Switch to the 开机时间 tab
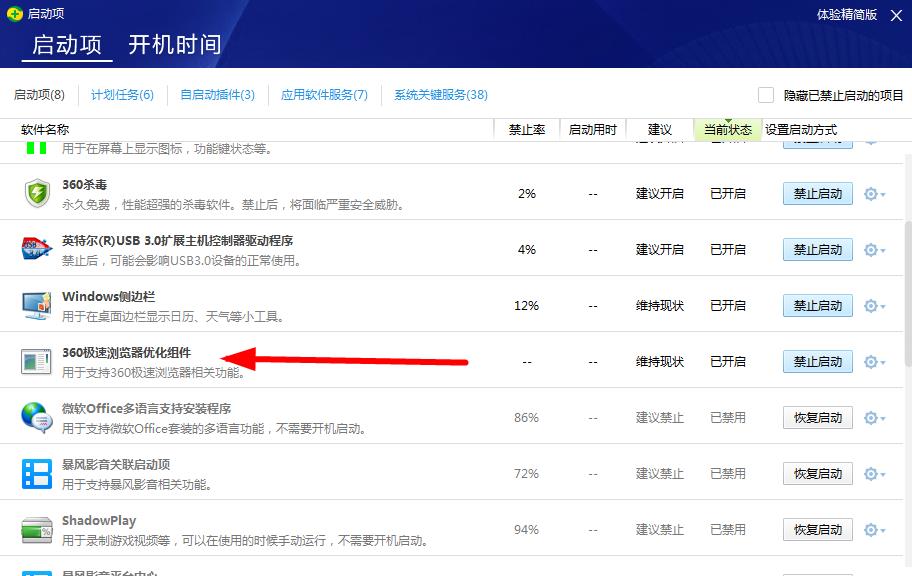The width and height of the screenshot is (912, 576). coord(174,45)
